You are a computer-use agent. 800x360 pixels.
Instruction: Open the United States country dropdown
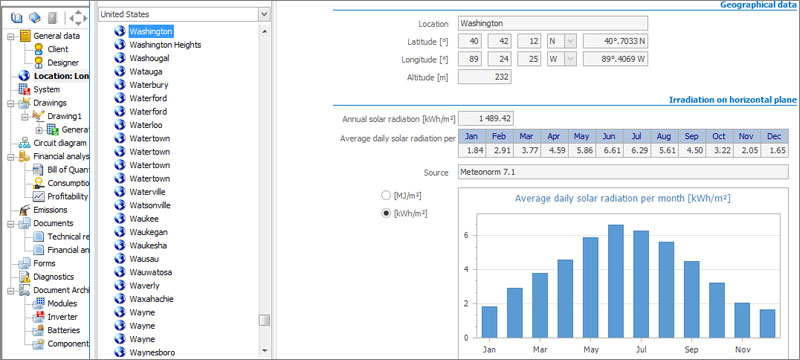[x=264, y=14]
